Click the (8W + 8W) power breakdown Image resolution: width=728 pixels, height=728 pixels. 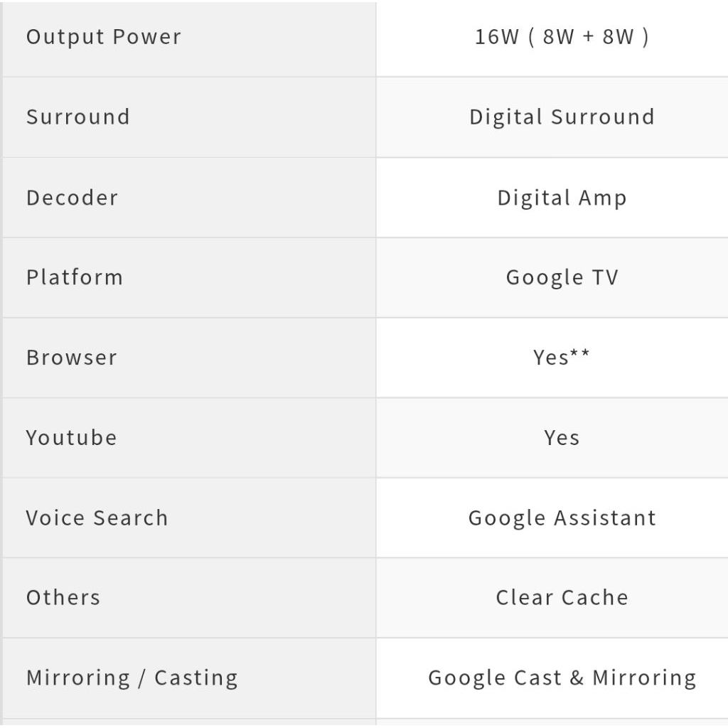[588, 37]
